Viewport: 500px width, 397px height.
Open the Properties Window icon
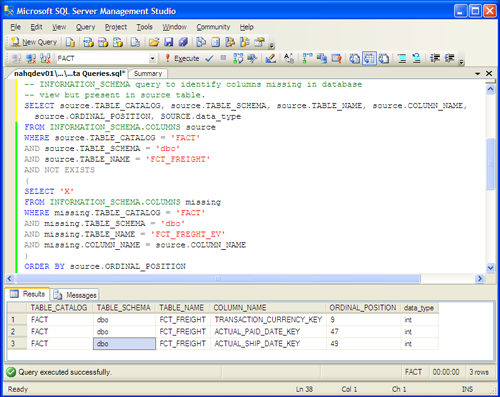point(259,42)
